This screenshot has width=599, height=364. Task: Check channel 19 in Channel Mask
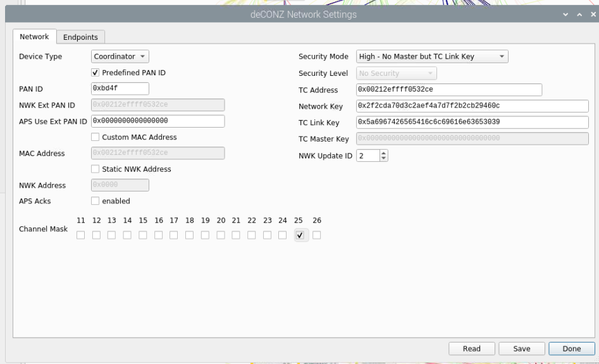point(205,236)
